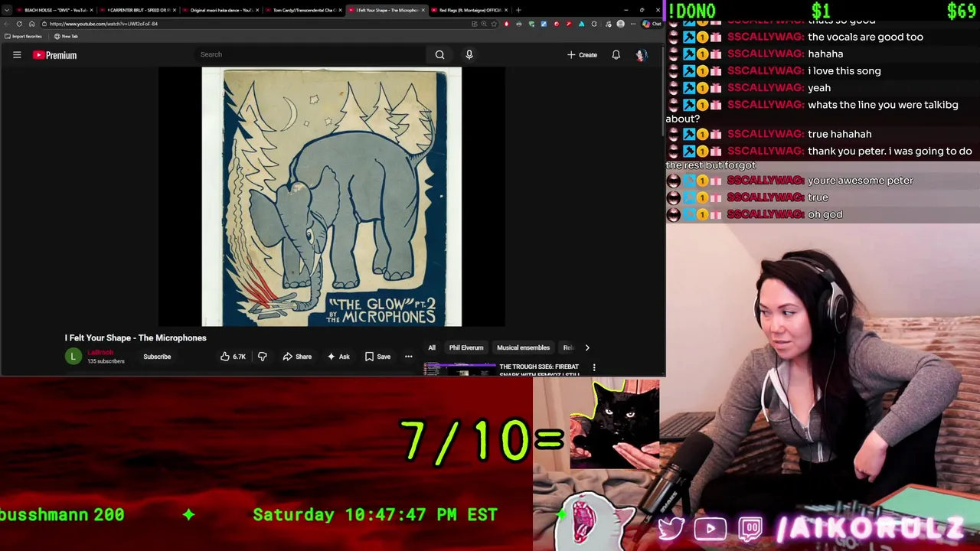
Task: Click the Import favorites bookmark
Action: [x=24, y=36]
